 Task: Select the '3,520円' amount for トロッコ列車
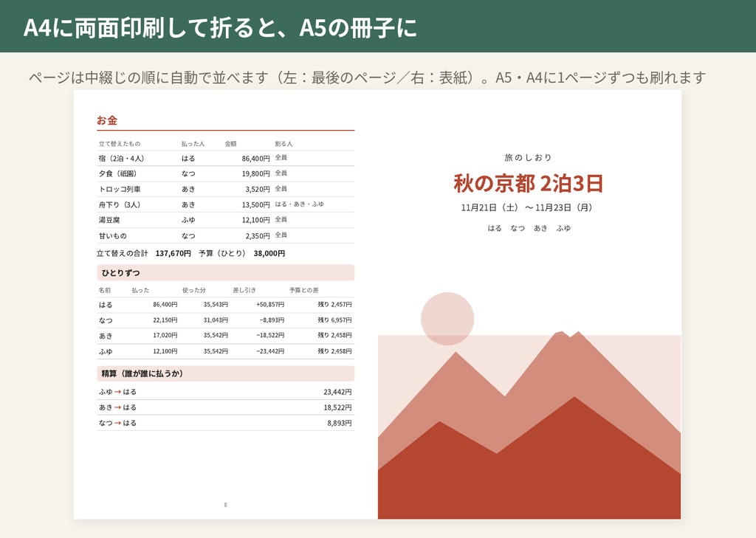[258, 189]
